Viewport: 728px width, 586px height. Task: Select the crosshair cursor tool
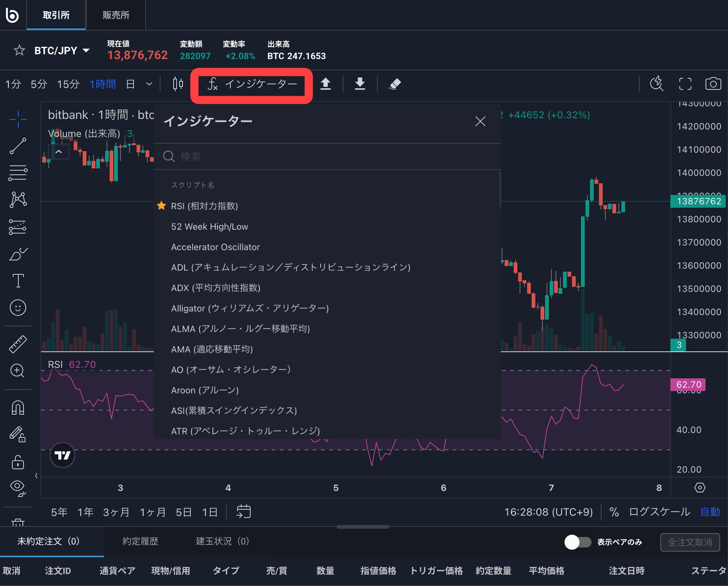coord(18,119)
